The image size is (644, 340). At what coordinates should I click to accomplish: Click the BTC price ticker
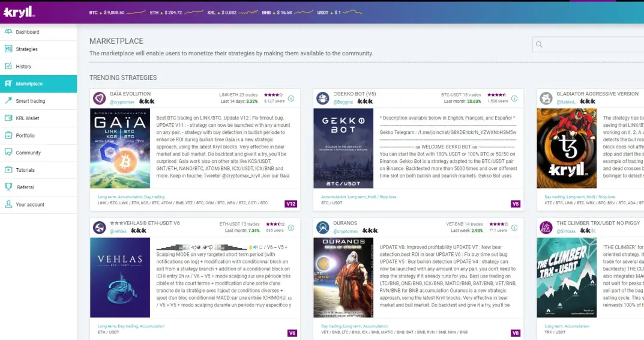(x=117, y=13)
